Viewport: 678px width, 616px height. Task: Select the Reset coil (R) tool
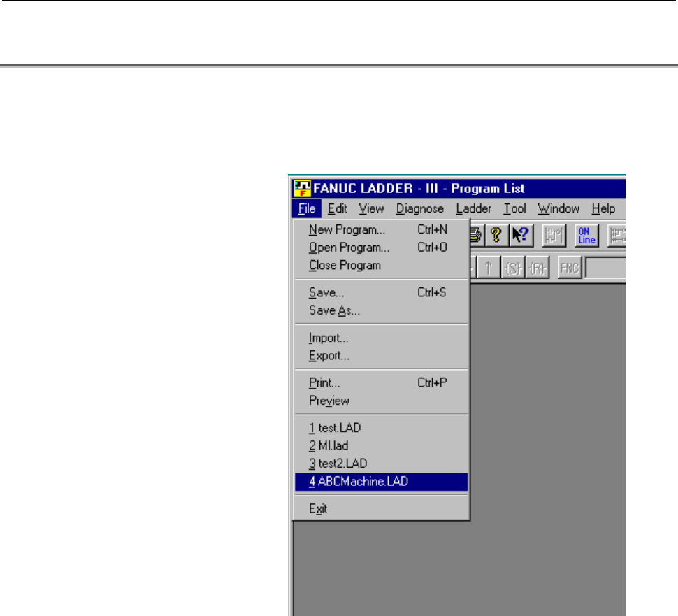coord(538,268)
